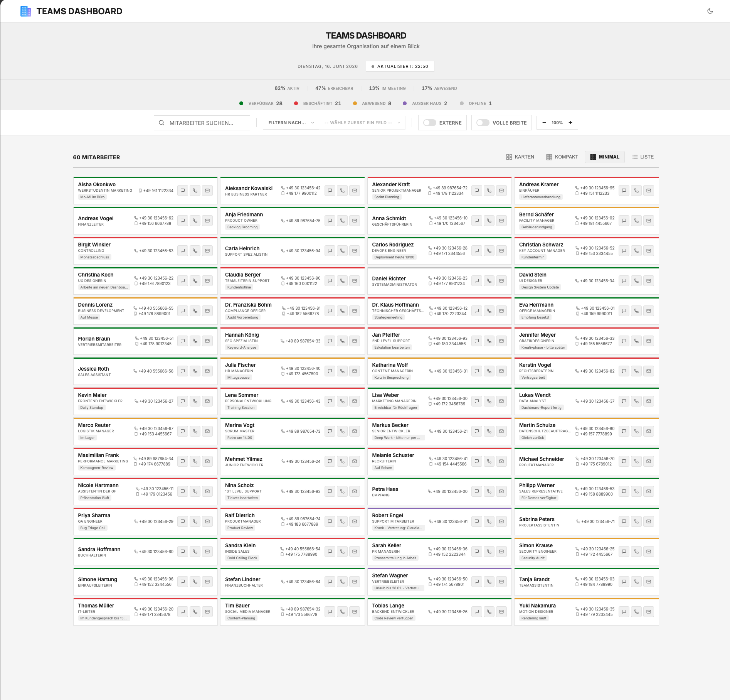Open chat with David Stein
The width and height of the screenshot is (730, 700).
[x=624, y=281]
